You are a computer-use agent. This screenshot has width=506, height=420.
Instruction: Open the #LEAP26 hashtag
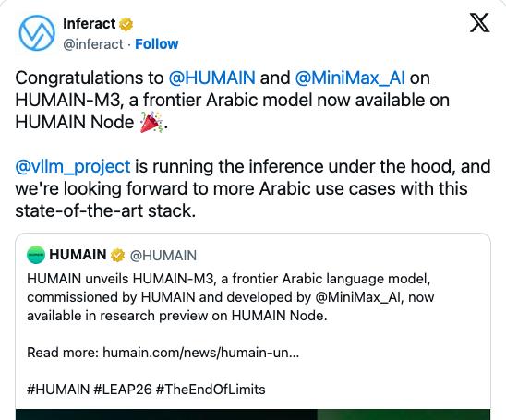[x=123, y=390]
